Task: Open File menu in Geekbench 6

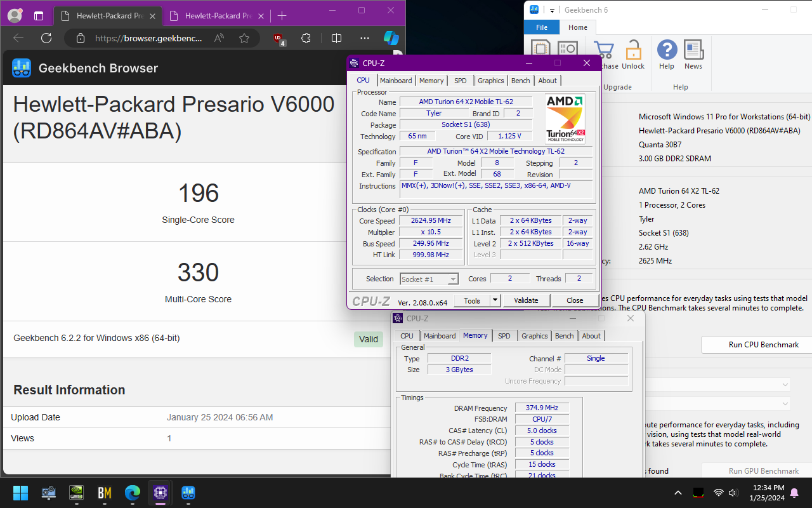Action: click(542, 27)
